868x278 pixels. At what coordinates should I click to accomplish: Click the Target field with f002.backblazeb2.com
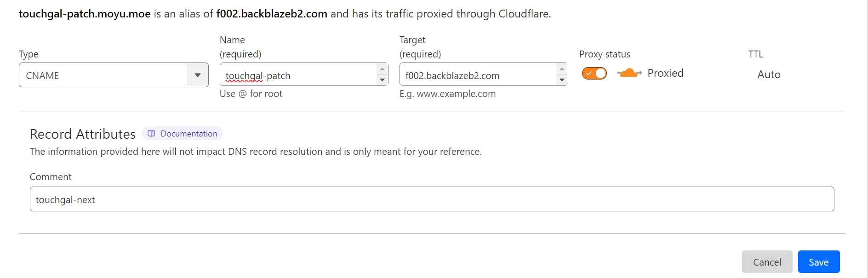tap(477, 75)
